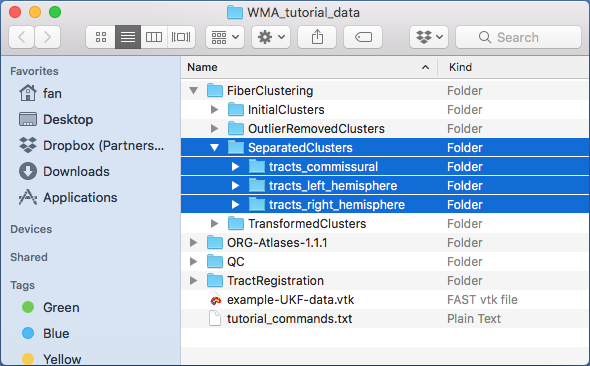Expand the QC folder
The height and width of the screenshot is (366, 590).
point(194,261)
